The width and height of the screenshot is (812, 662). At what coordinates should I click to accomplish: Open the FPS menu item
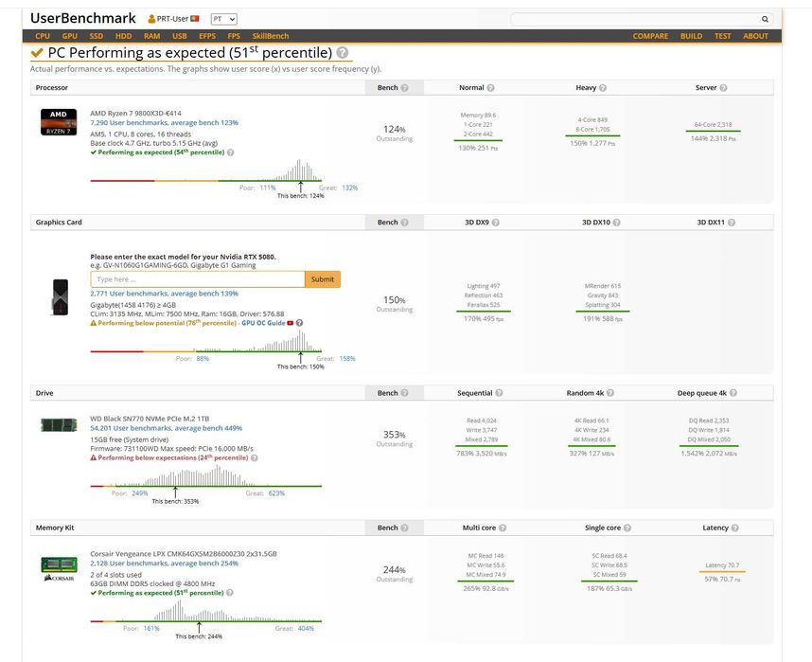click(x=234, y=36)
